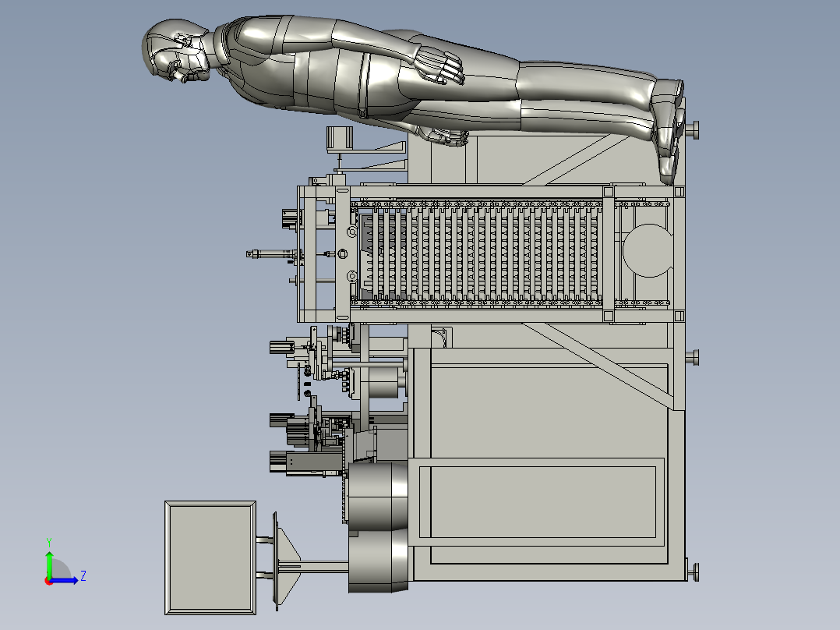
Task: Select the bottom leveling foot on the right edge
Action: [x=693, y=572]
